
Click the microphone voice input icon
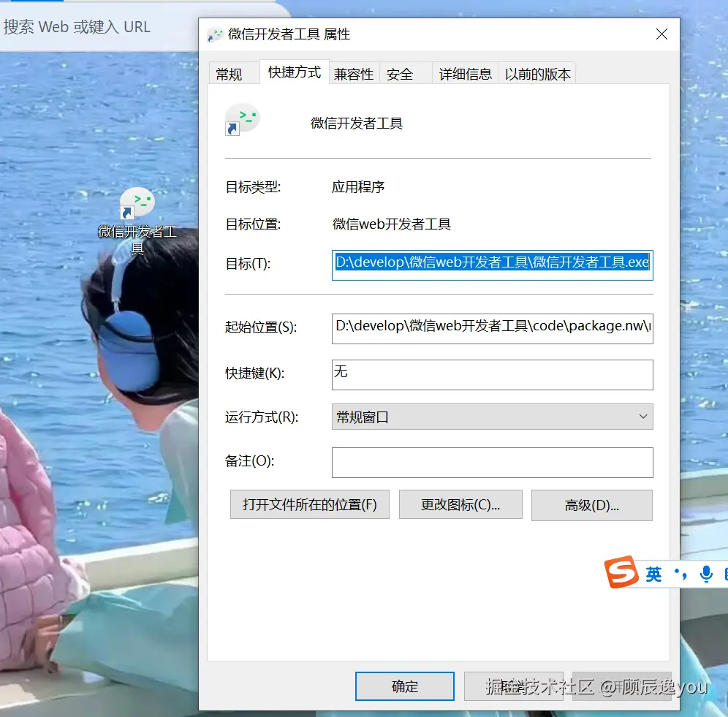pos(706,574)
